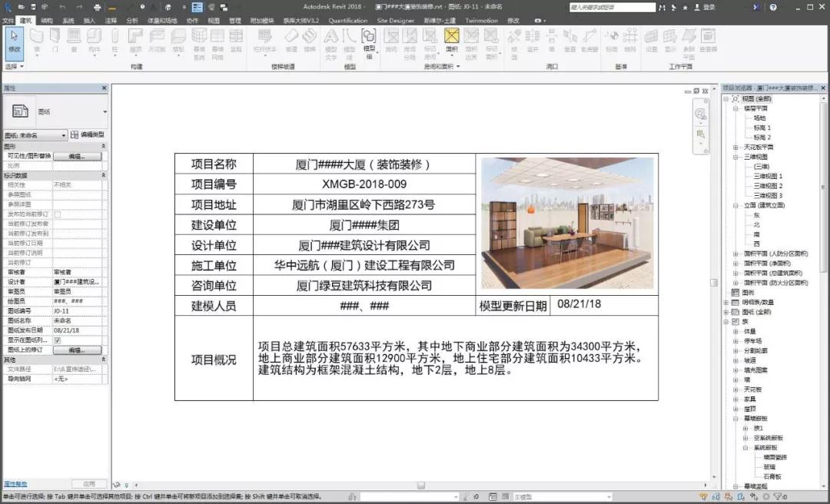Open the 选择 panel dropdown arrow
Screen dimensions: 830x504
[22, 67]
